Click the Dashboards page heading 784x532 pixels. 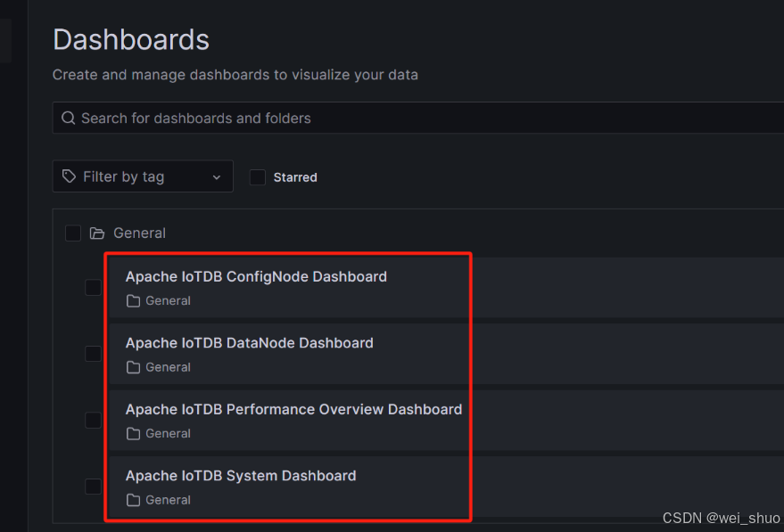coord(131,39)
